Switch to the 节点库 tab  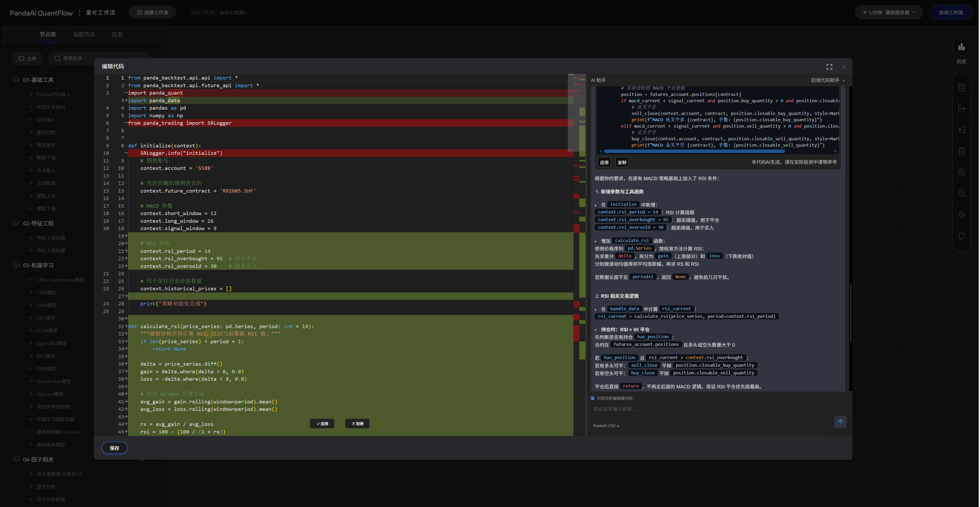(48, 34)
